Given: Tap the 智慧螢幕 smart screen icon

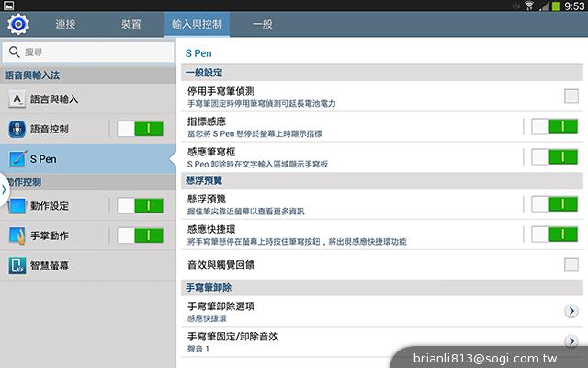Looking at the screenshot, I should (17, 266).
